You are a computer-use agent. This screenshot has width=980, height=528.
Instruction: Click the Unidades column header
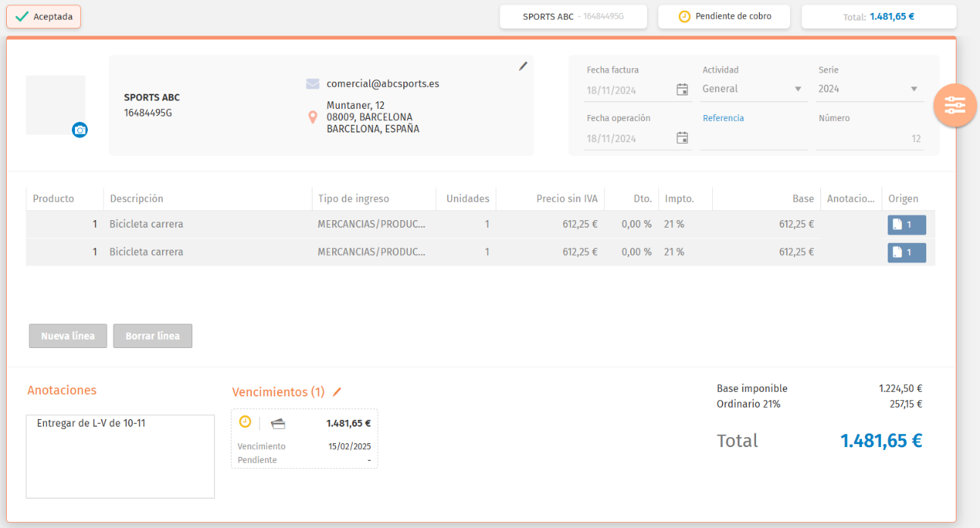(x=468, y=199)
